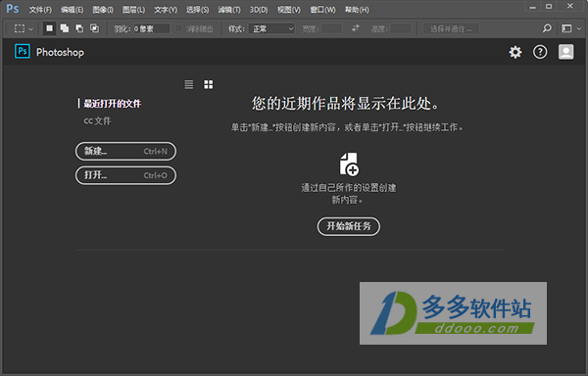Choose Add to selection mode icon

pyautogui.click(x=65, y=28)
